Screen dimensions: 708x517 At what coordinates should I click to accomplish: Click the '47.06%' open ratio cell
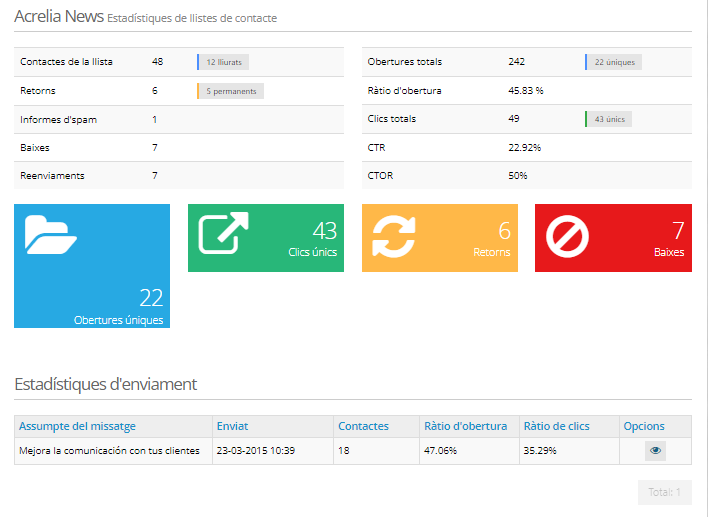(440, 451)
